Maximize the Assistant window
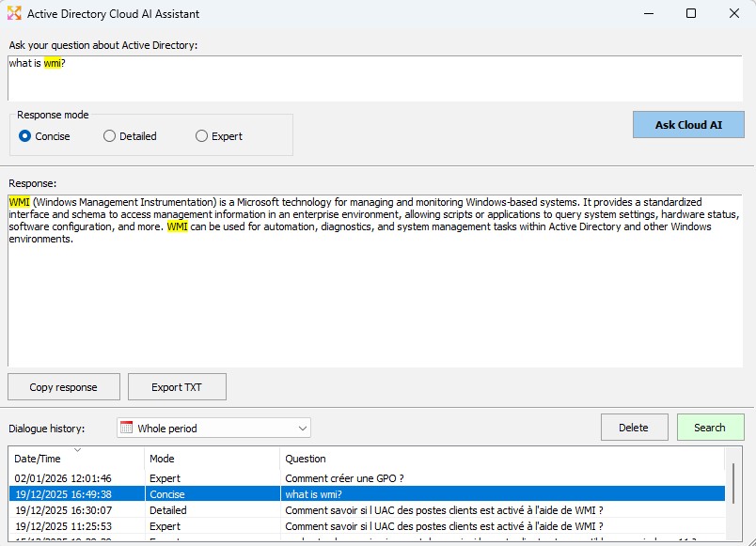The image size is (756, 546). point(691,14)
